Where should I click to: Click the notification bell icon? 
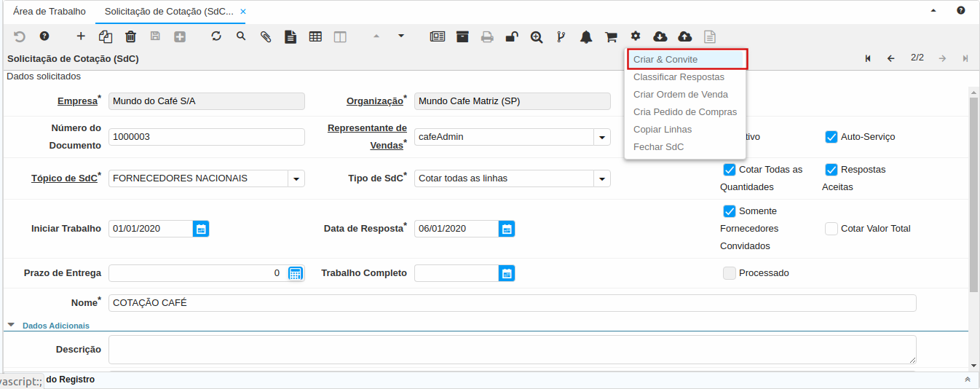point(586,36)
